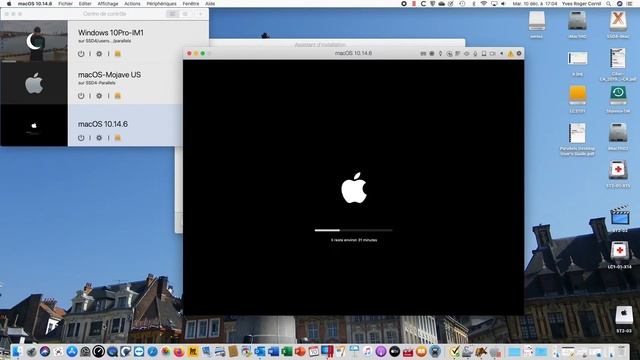Click the Windows 10Pro-IM1 preview thumbnail
Viewport: 640px width, 360px height.
[34, 41]
